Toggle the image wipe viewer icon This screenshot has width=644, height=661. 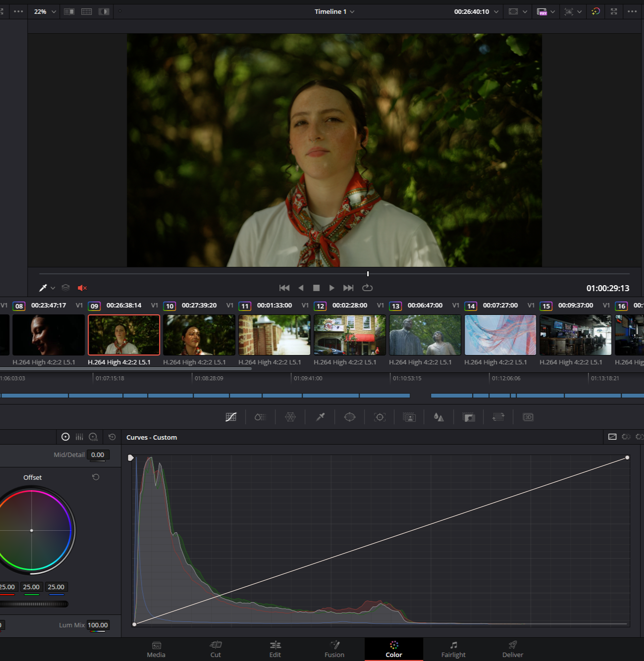(69, 11)
